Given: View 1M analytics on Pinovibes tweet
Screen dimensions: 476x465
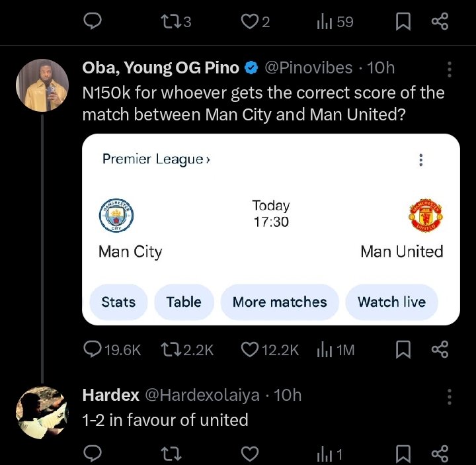Looking at the screenshot, I should (x=335, y=350).
